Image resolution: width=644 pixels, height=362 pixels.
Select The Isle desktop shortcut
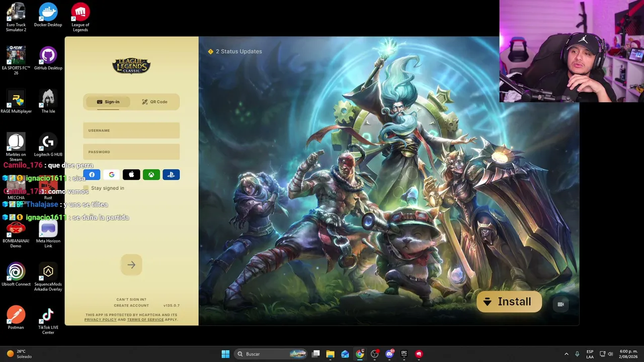[x=48, y=102]
